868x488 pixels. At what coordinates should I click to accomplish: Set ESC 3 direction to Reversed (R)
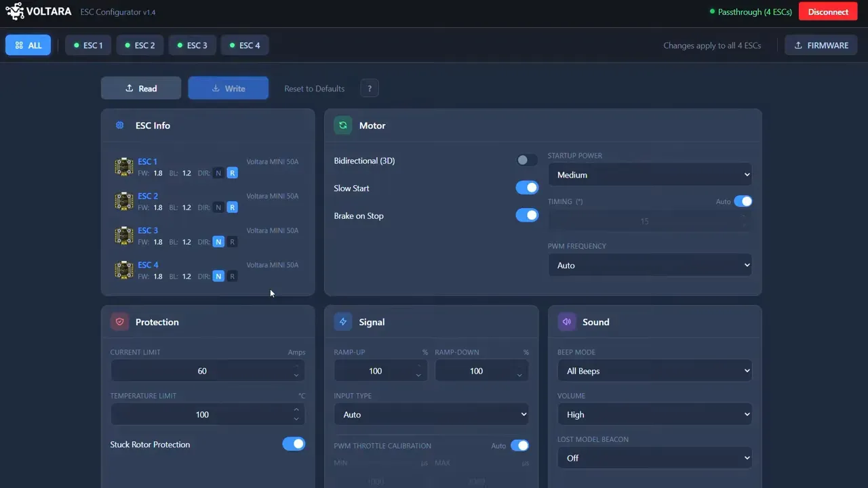point(233,242)
